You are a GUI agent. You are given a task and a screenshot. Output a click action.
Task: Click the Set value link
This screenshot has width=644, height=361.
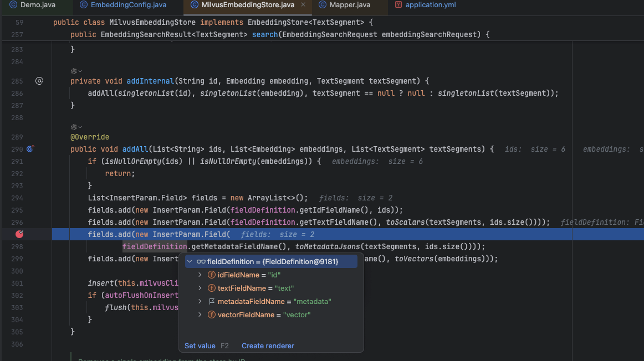tap(200, 346)
